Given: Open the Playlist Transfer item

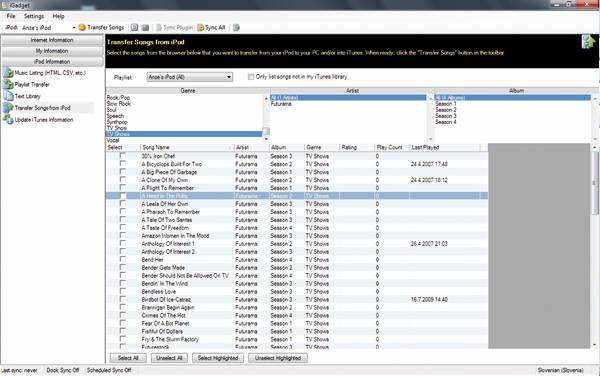Looking at the screenshot, I should tap(32, 85).
